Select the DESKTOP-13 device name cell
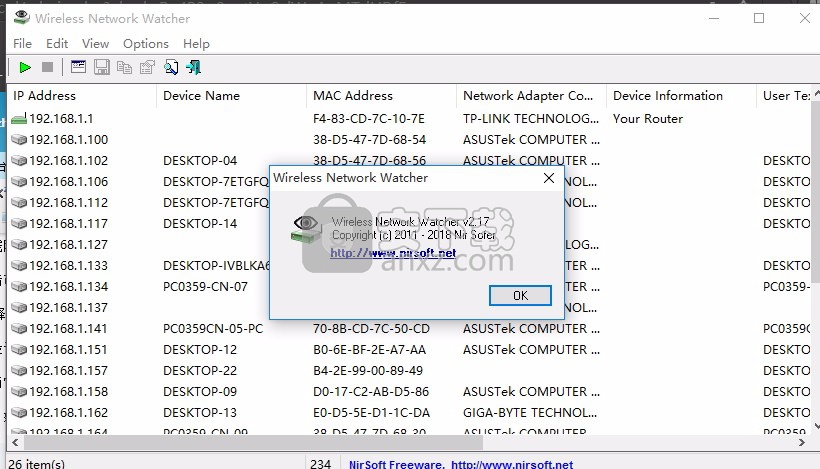The width and height of the screenshot is (820, 469). coord(200,413)
